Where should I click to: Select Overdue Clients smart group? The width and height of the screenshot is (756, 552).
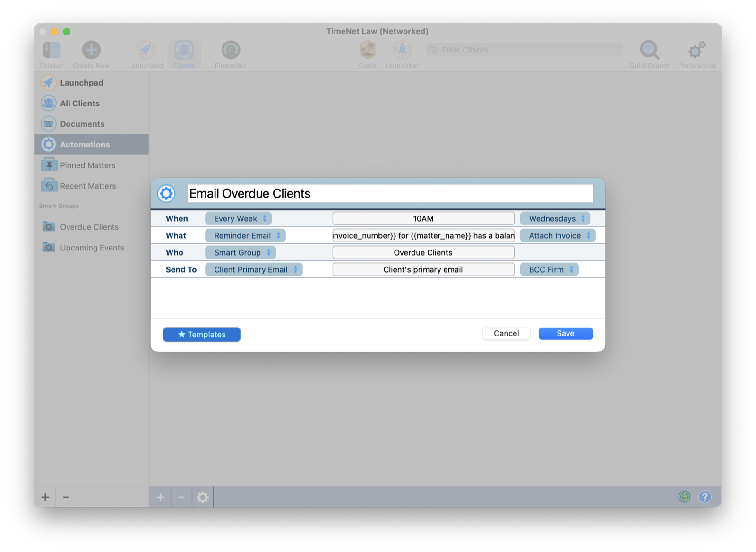click(92, 227)
